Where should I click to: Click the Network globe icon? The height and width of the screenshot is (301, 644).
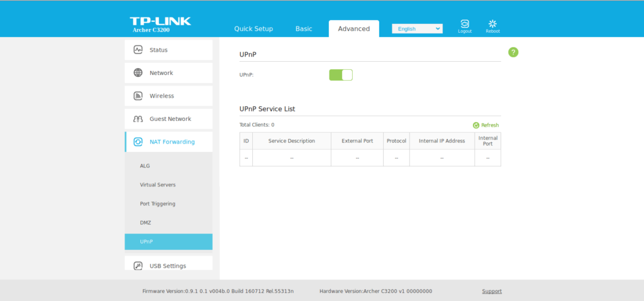[x=138, y=73]
